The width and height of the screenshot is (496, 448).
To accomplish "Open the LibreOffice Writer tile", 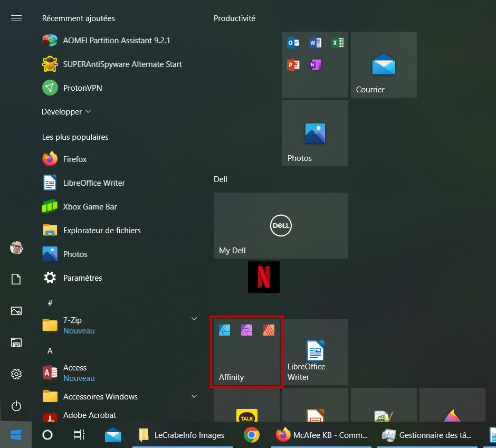I will [x=315, y=352].
